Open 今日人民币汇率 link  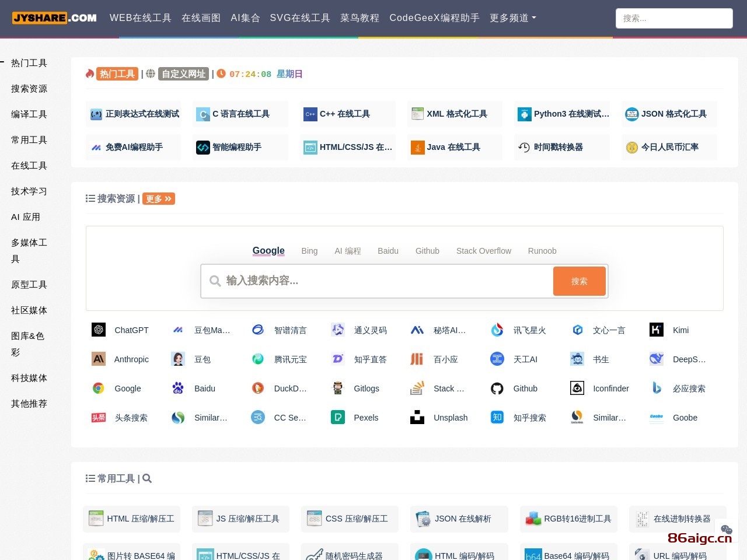669,147
